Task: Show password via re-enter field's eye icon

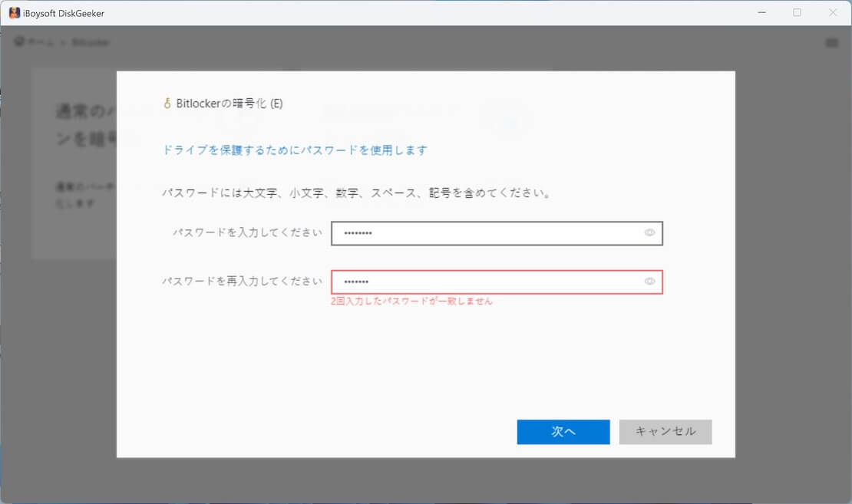Action: (x=649, y=282)
